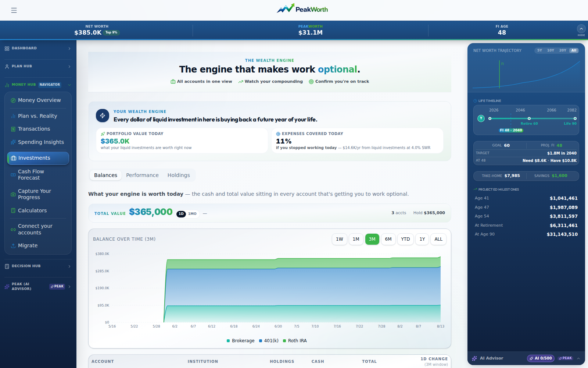Viewport: 588px width, 368px height.
Task: Click the Investments briefcase icon
Action: point(14,158)
